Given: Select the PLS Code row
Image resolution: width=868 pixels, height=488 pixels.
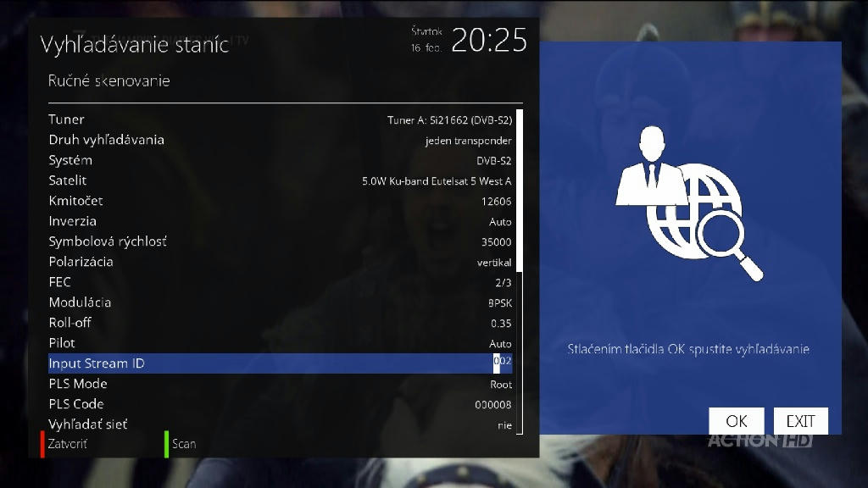Looking at the screenshot, I should [x=280, y=404].
